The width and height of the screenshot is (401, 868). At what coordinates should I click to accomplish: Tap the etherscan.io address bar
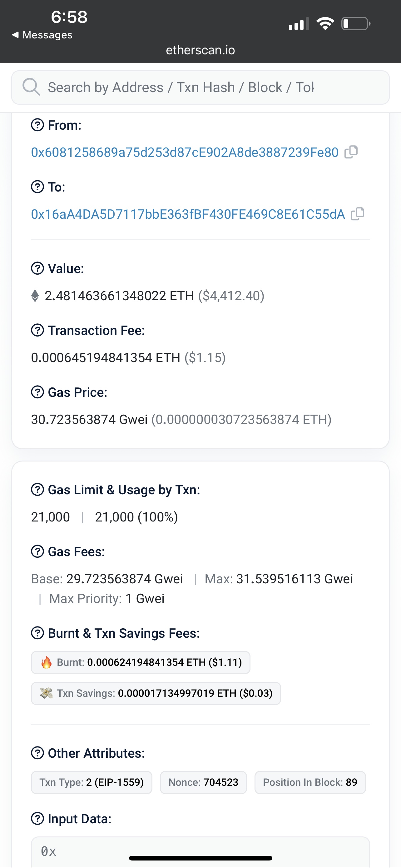click(200, 50)
